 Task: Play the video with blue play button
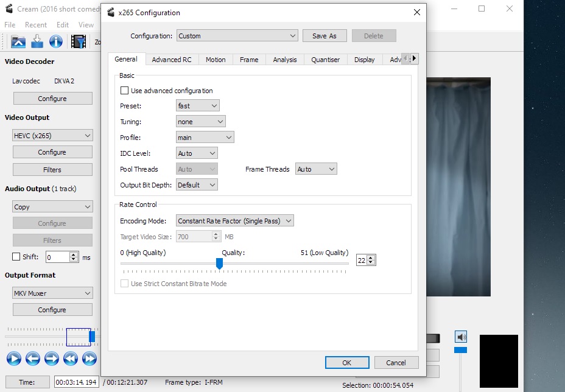(x=14, y=359)
